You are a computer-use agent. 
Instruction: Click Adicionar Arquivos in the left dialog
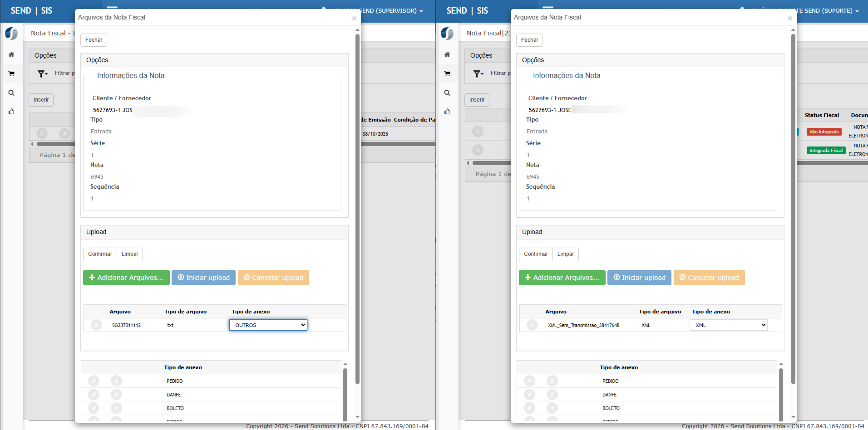click(126, 278)
